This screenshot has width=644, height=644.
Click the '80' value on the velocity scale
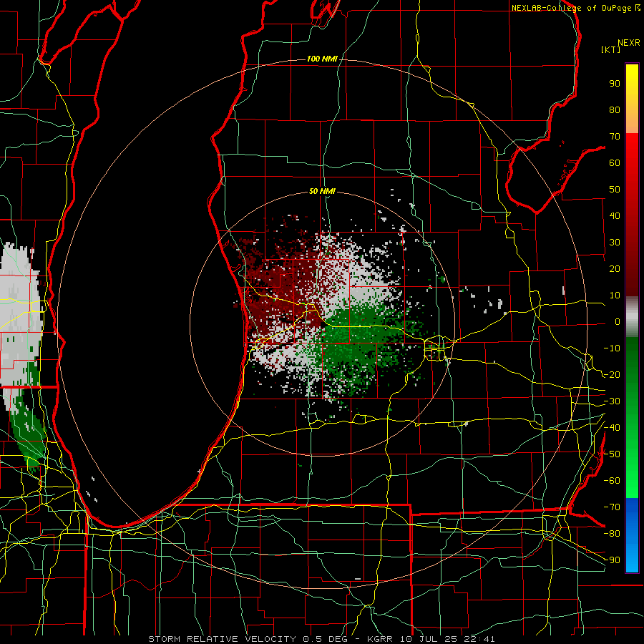coord(615,110)
